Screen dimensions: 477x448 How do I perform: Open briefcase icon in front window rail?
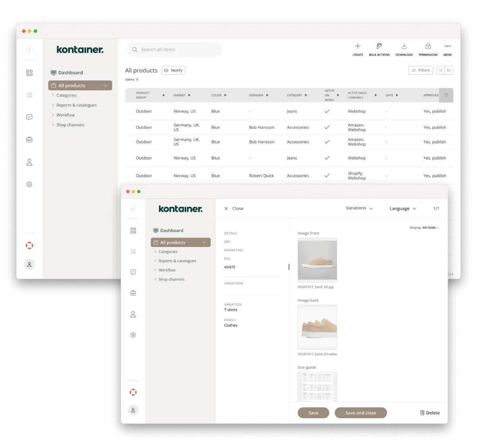[x=133, y=293]
